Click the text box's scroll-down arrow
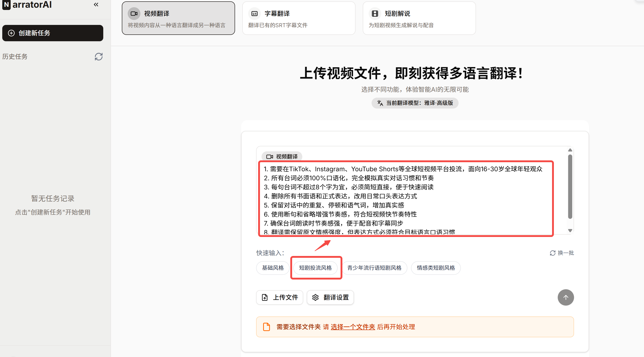 click(570, 230)
